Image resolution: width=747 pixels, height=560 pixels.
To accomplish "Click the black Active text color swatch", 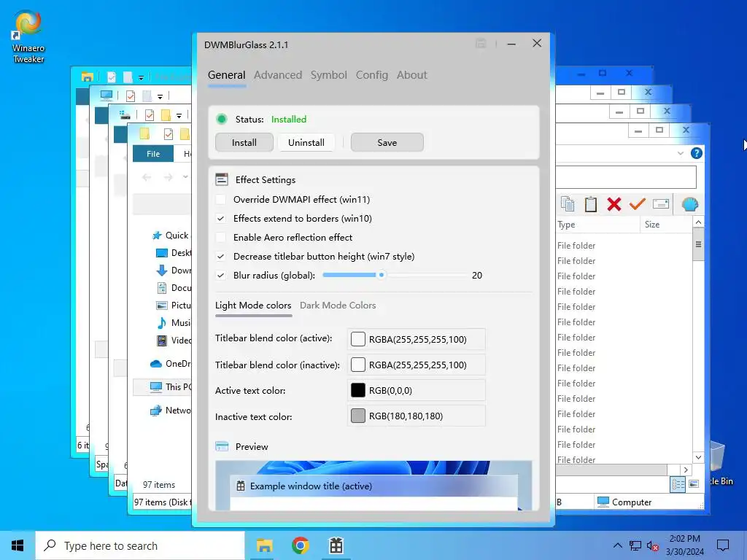I will pos(357,391).
